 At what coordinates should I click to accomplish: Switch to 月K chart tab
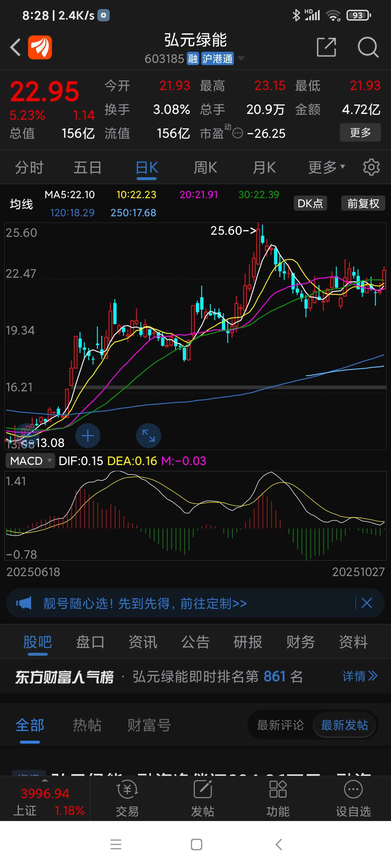pyautogui.click(x=264, y=167)
